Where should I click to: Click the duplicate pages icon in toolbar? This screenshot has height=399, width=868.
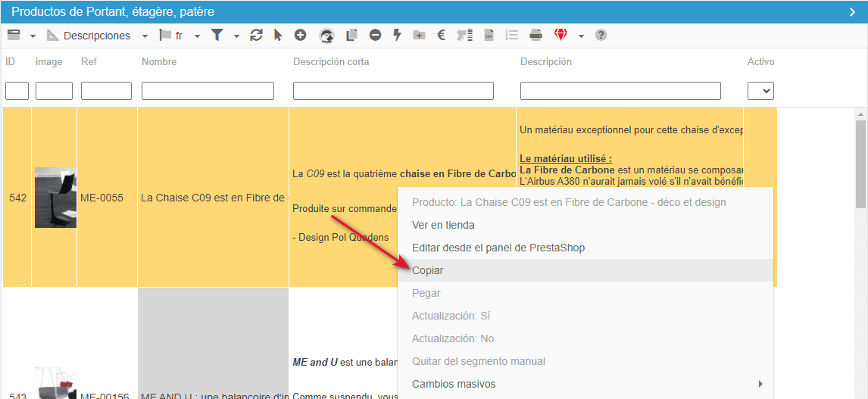click(351, 35)
